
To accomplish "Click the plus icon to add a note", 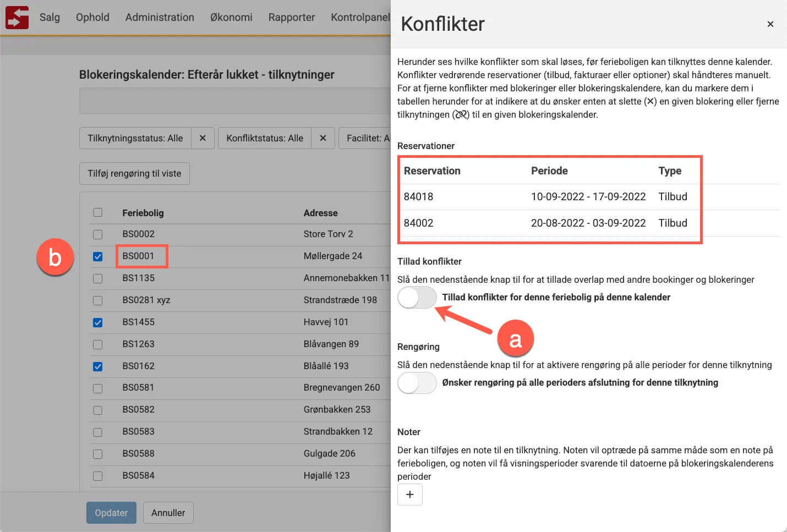I will click(409, 494).
